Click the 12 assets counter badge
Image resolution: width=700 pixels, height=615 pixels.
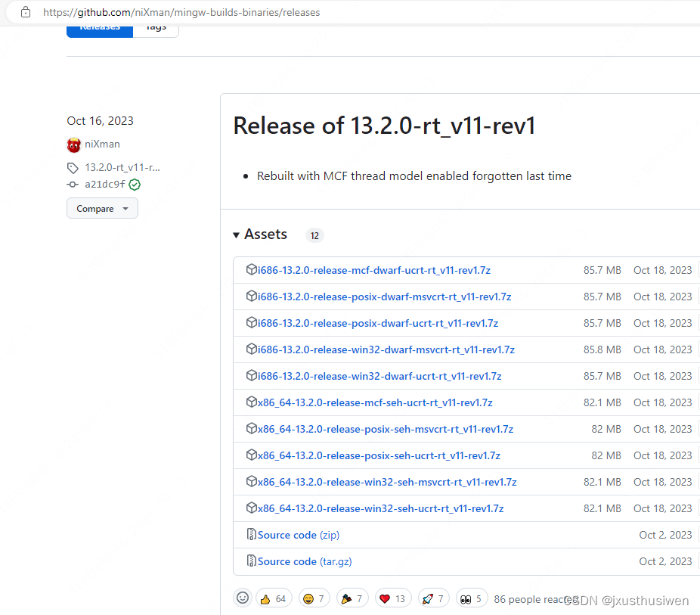tap(314, 235)
